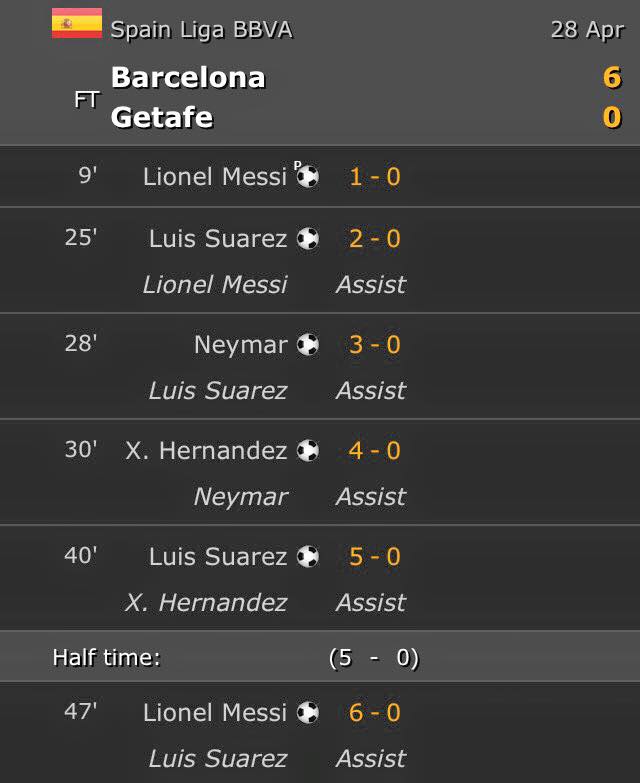640x783 pixels.
Task: Select Neymar, scorer at 28'
Action: 241,345
